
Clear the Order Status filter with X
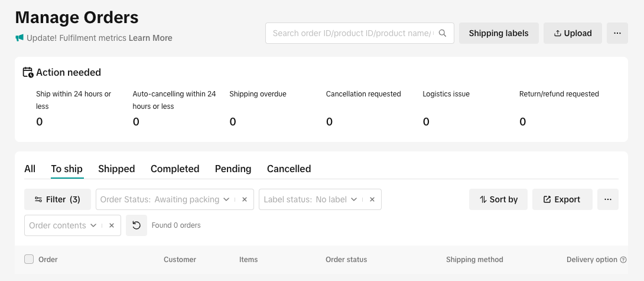245,199
